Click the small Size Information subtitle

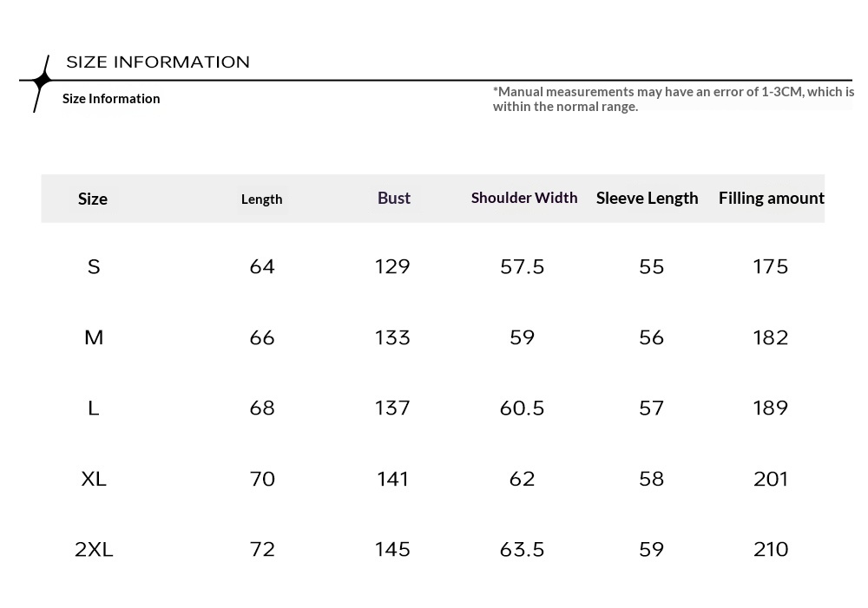pos(111,99)
